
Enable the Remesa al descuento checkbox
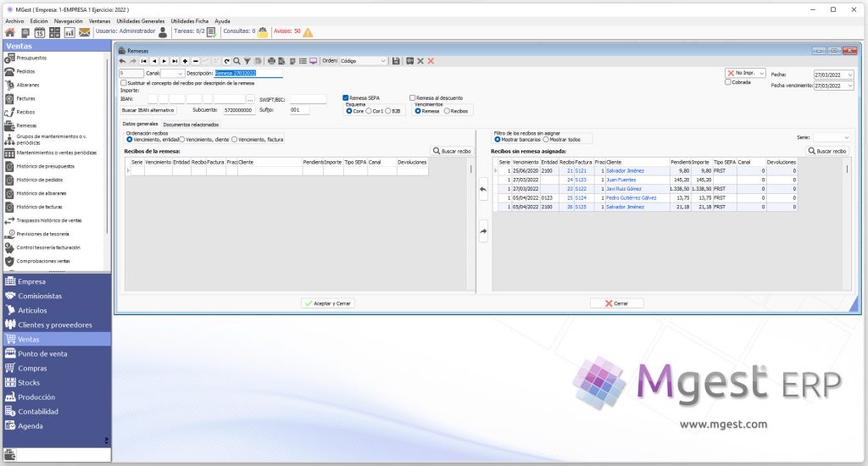[413, 98]
